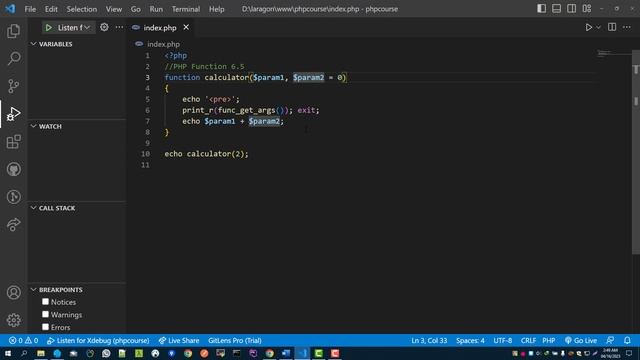The width and height of the screenshot is (640, 360).
Task: Toggle the bottom panel layout icon
Action: click(x=556, y=9)
